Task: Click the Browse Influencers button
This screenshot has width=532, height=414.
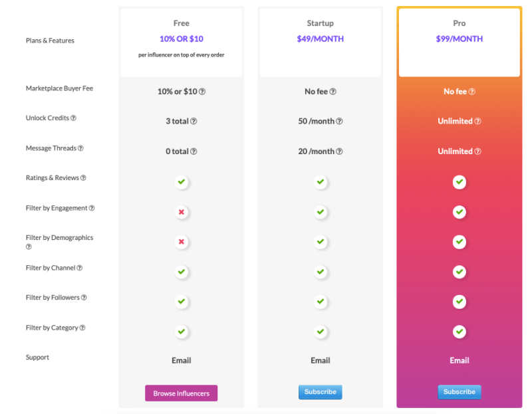Action: [181, 393]
